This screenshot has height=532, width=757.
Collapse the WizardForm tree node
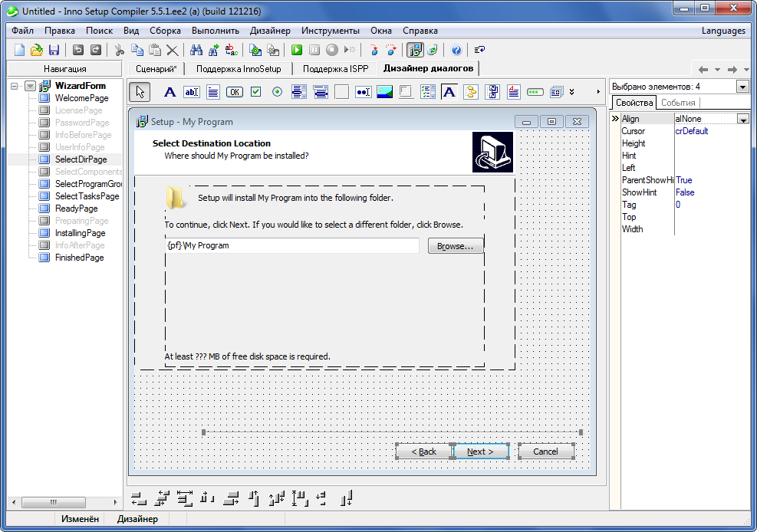coord(15,86)
